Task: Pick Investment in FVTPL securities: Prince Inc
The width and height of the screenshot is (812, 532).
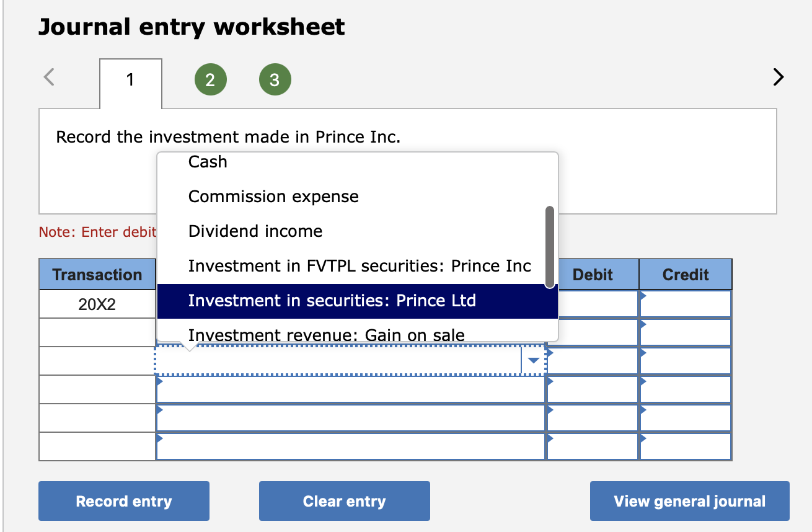Action: point(360,266)
